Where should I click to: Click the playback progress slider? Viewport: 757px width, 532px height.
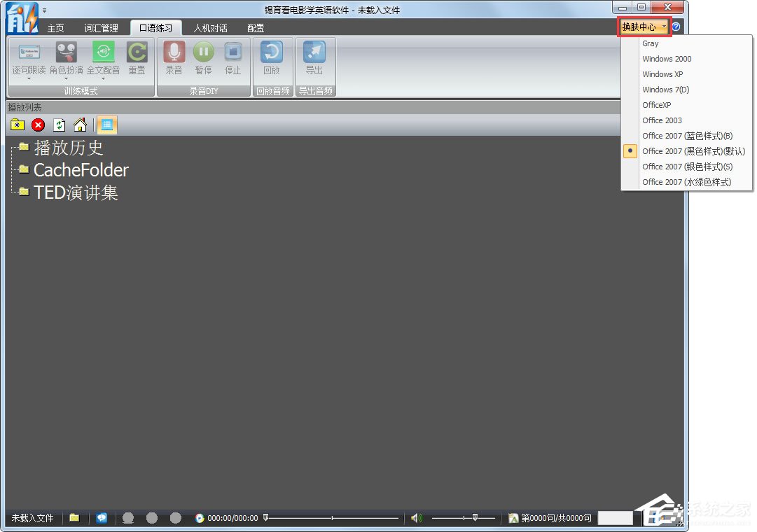click(331, 518)
